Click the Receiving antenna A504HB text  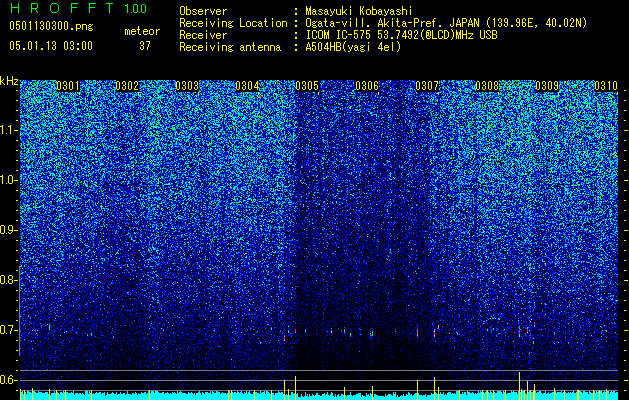[x=290, y=47]
